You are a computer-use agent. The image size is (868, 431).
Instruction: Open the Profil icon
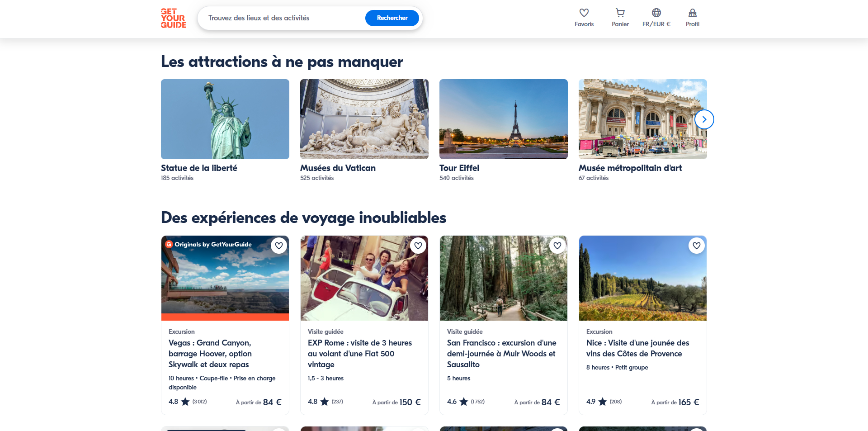693,13
